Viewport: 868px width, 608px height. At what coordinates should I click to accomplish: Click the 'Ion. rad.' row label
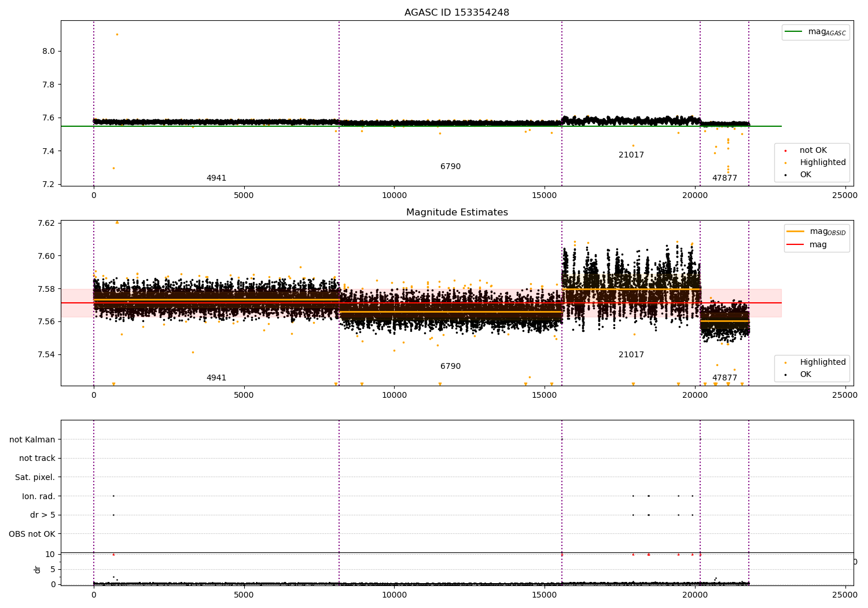pos(39,497)
